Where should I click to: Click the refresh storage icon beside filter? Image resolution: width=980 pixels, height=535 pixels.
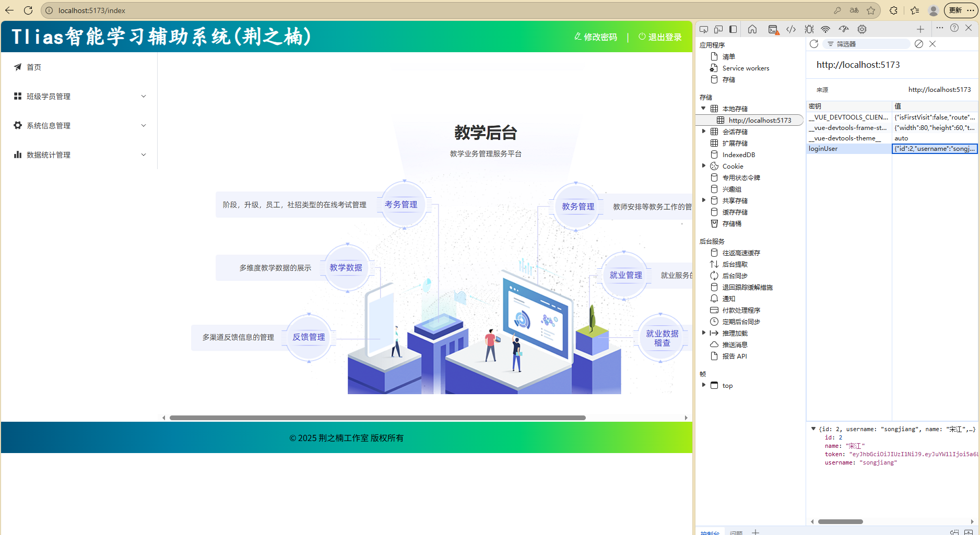coord(814,44)
